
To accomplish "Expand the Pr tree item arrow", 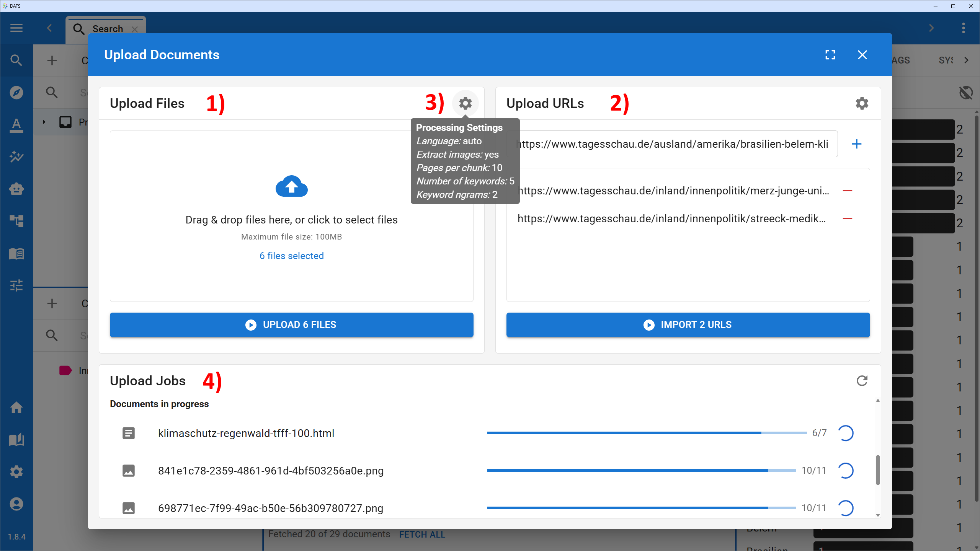I will (x=44, y=122).
